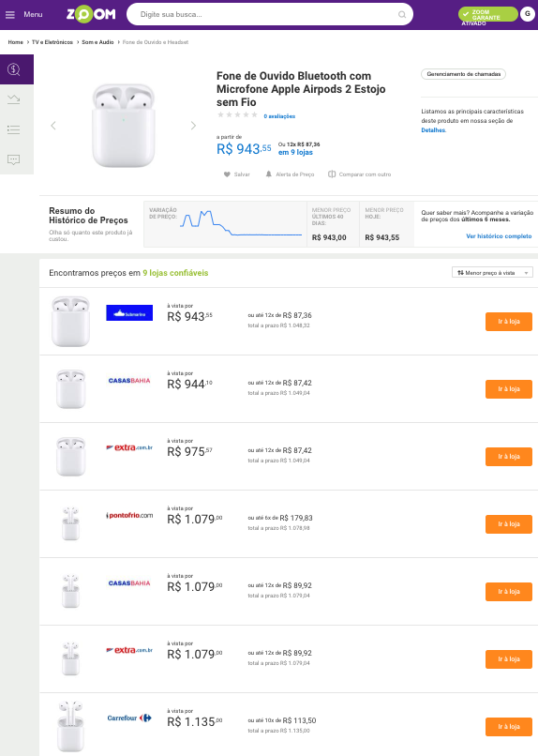Viewport: 538px width, 756px height.
Task: Open the hamburger Menu icon
Action: click(x=10, y=14)
